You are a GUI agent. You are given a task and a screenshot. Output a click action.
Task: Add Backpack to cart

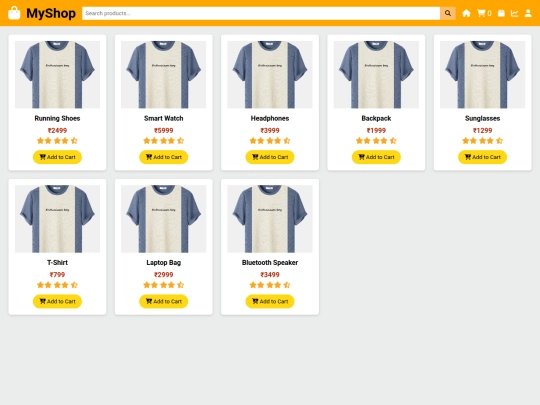click(x=376, y=157)
